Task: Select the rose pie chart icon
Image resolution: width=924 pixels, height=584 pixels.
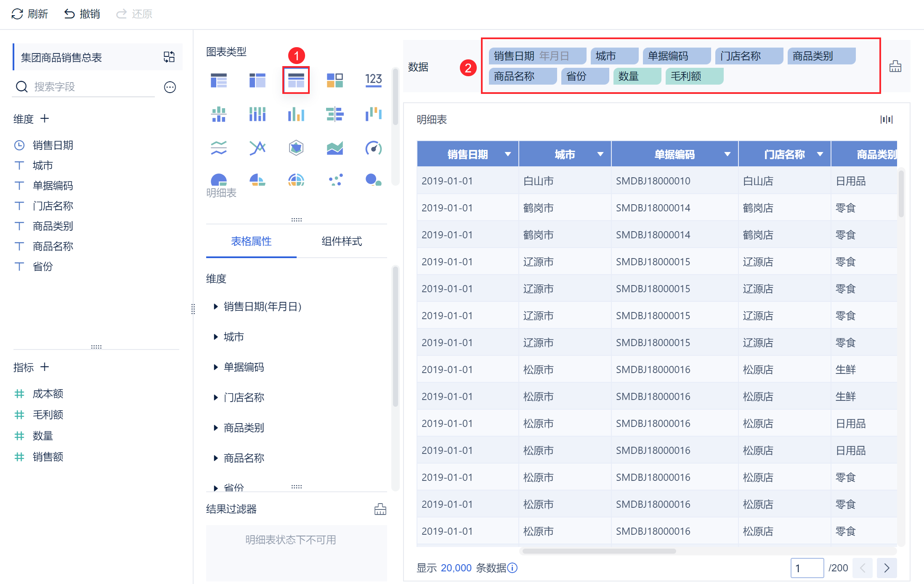Action: 258,180
